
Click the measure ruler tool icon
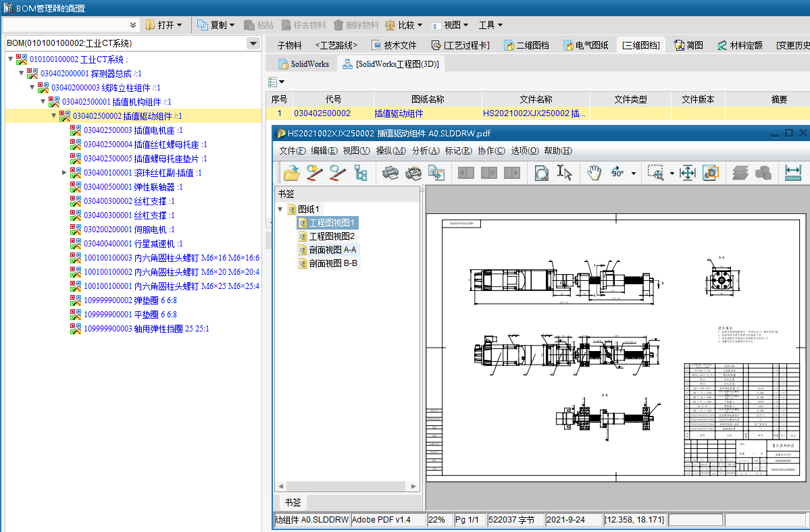[x=792, y=173]
